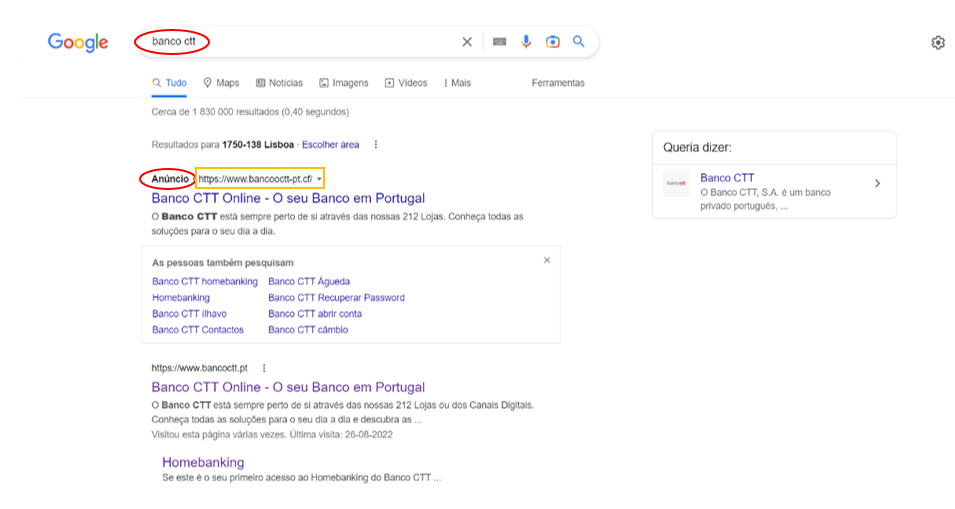Open the Homebanking sitelink result
The width and height of the screenshot is (955, 509).
pos(203,462)
